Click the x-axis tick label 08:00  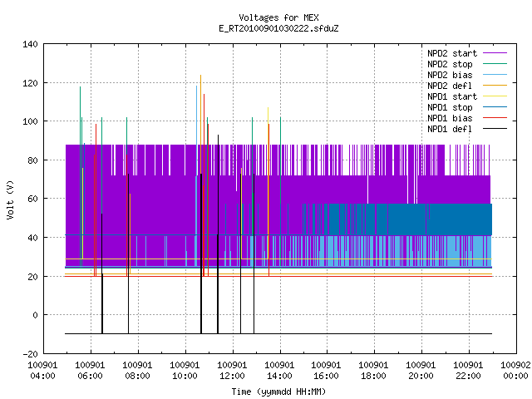(137, 377)
